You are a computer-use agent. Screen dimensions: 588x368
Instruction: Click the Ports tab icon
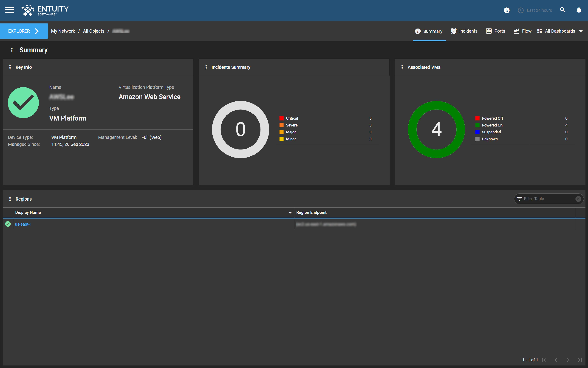click(489, 31)
